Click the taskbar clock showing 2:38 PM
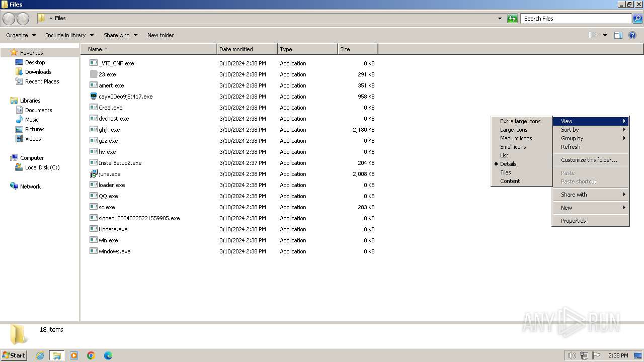This screenshot has height=362, width=644. [x=618, y=355]
